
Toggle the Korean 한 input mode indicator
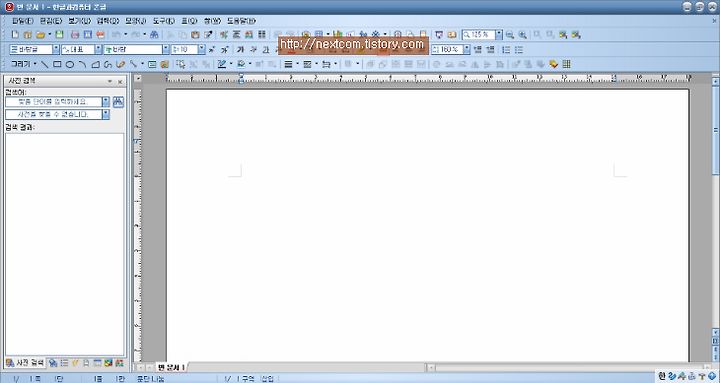(x=662, y=376)
